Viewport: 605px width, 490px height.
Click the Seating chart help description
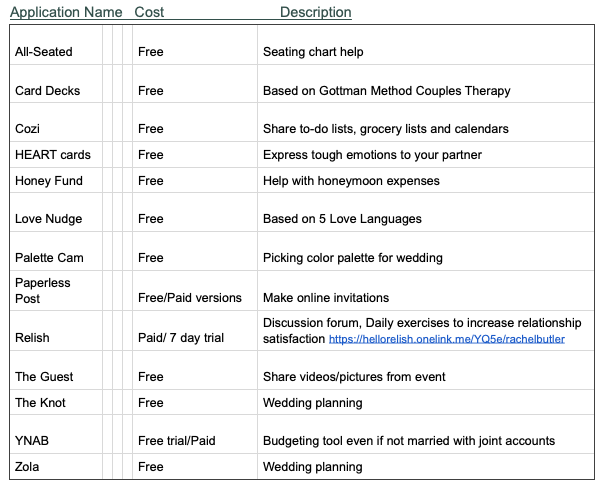pyautogui.click(x=313, y=52)
